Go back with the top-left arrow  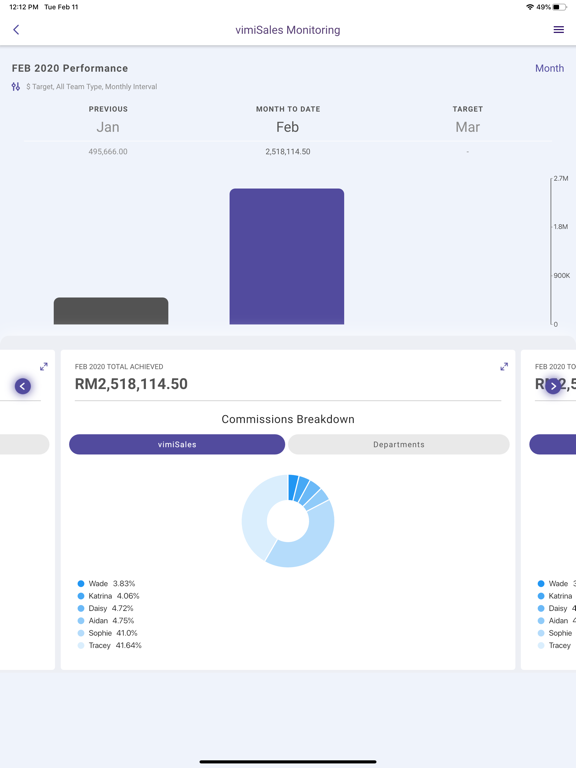tap(16, 30)
